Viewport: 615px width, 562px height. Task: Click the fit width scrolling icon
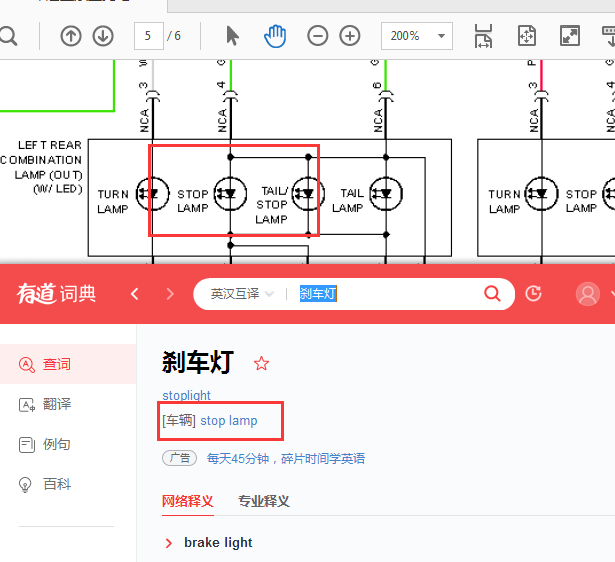pos(484,36)
